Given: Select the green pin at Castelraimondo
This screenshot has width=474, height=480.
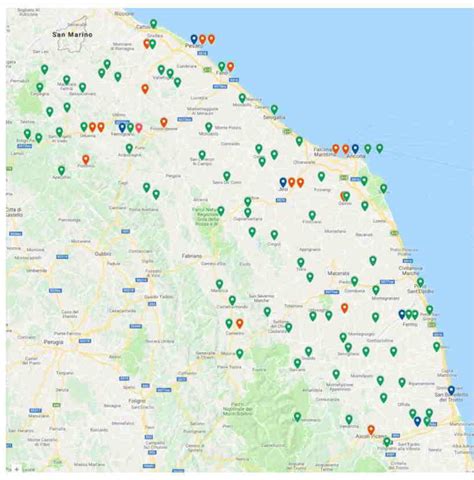Looking at the screenshot, I should click(232, 300).
